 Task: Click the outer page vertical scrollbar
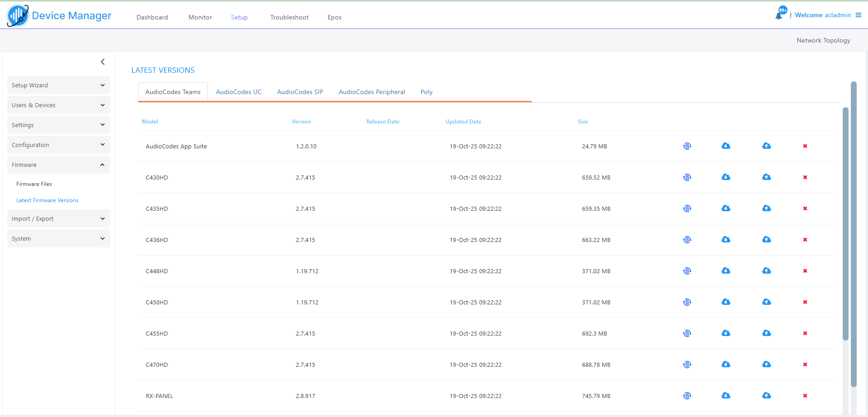[x=854, y=234]
